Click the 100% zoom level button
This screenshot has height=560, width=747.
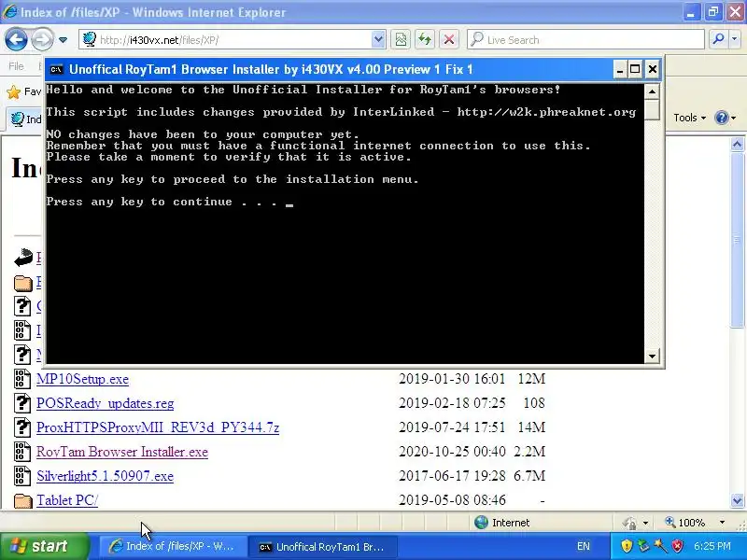(x=685, y=523)
